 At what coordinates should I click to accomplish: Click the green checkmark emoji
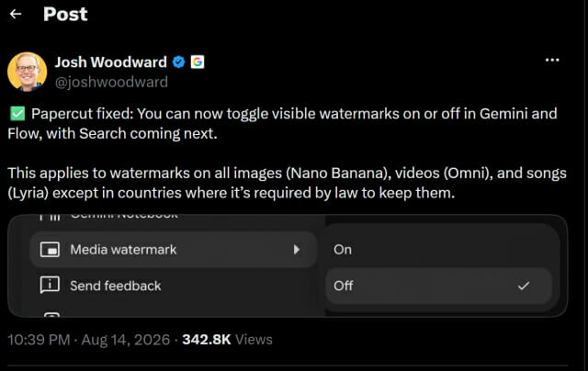(x=17, y=114)
